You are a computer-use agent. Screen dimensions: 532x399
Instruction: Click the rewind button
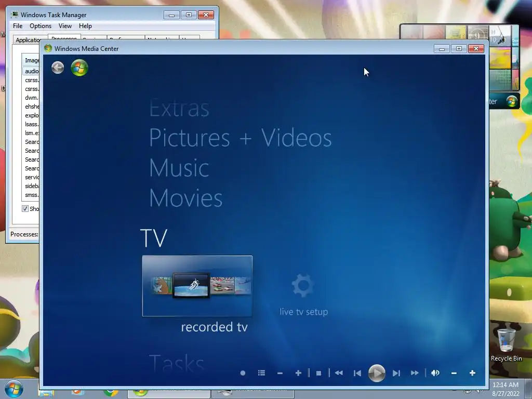(339, 373)
